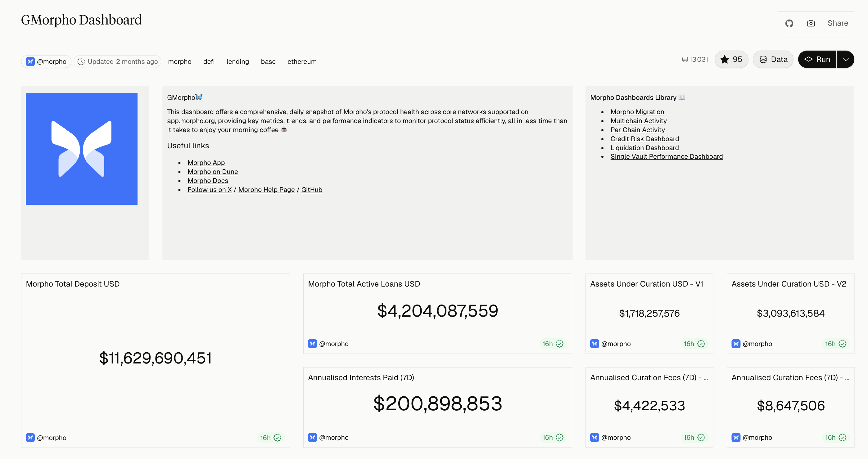The image size is (868, 459).
Task: Click the $200,898,853 value
Action: (x=438, y=403)
